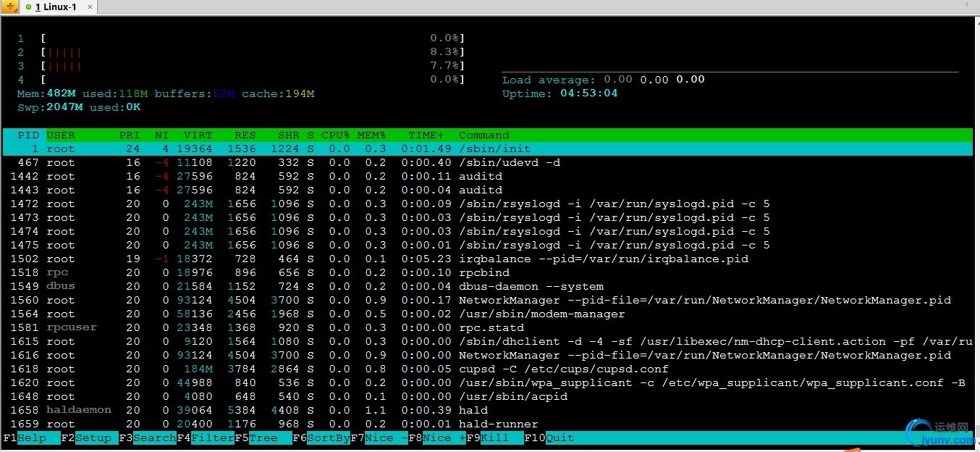This screenshot has width=980, height=452.
Task: Select auditd row with PID 1443
Action: click(x=488, y=190)
